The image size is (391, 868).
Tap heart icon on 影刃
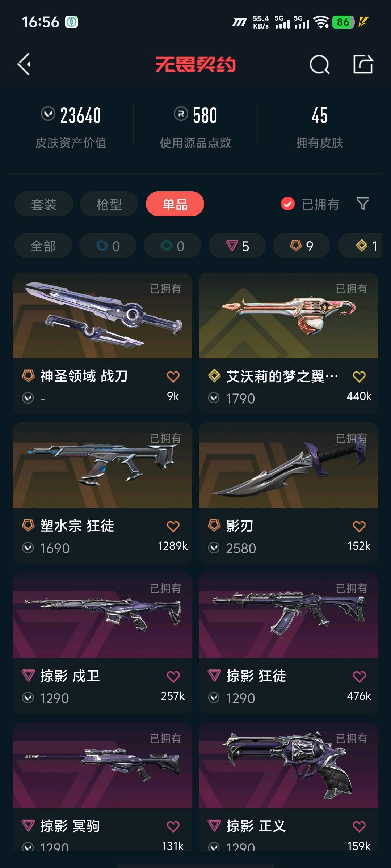point(359,526)
